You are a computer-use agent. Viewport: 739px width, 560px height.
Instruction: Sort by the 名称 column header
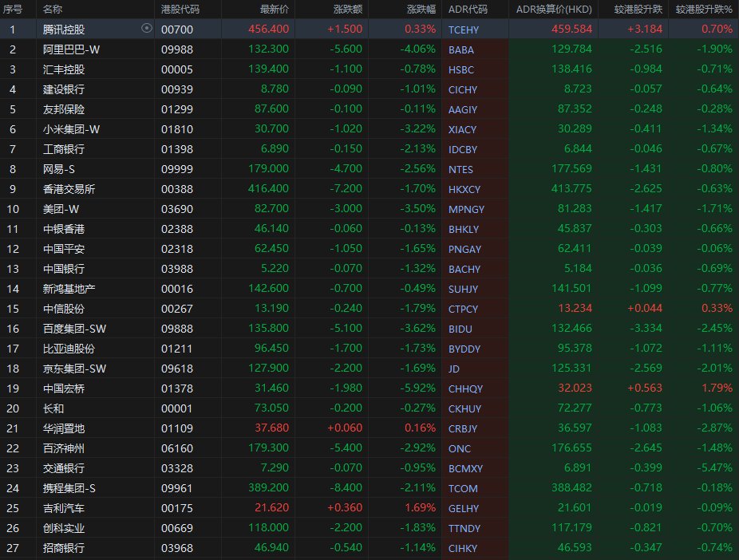(53, 9)
